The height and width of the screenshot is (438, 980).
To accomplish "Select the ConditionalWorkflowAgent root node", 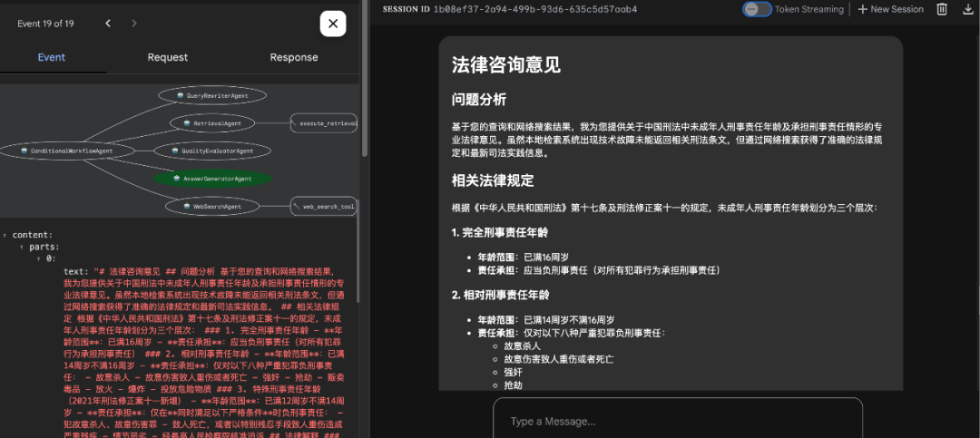I will (67, 151).
